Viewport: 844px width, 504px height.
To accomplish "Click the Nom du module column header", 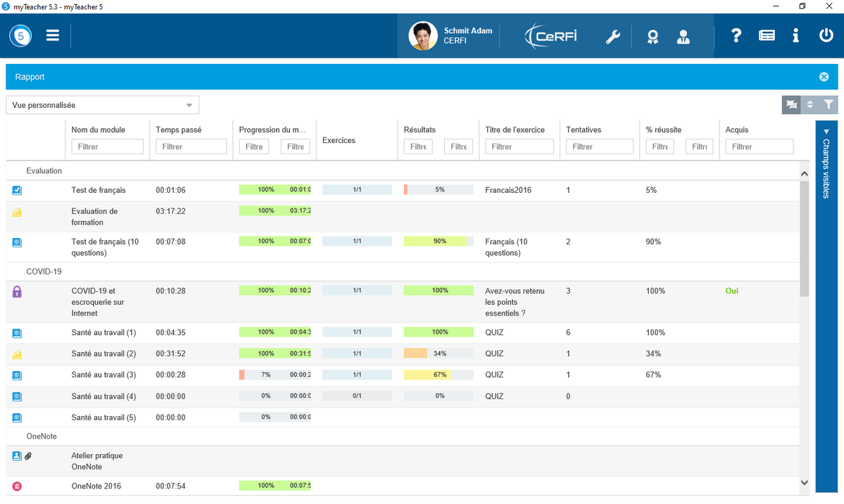I will pyautogui.click(x=98, y=130).
